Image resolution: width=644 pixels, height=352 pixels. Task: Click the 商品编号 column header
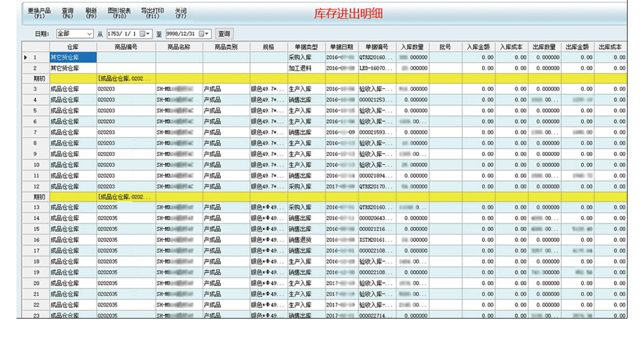(x=126, y=47)
